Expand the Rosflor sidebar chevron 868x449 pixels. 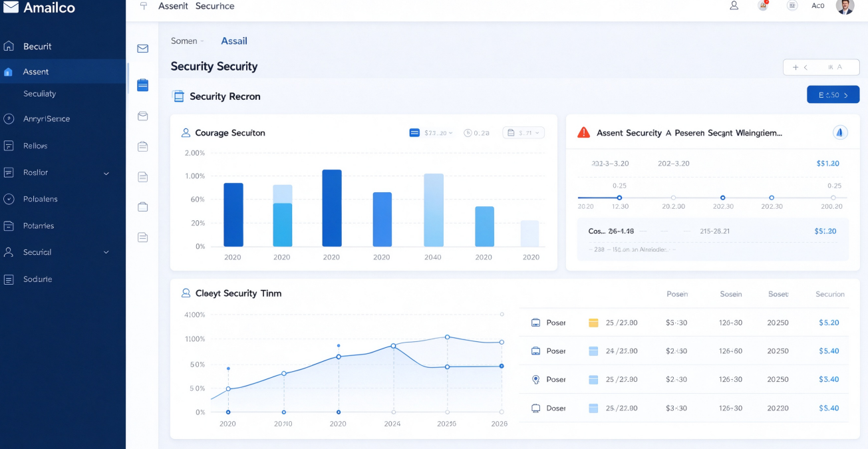click(106, 173)
